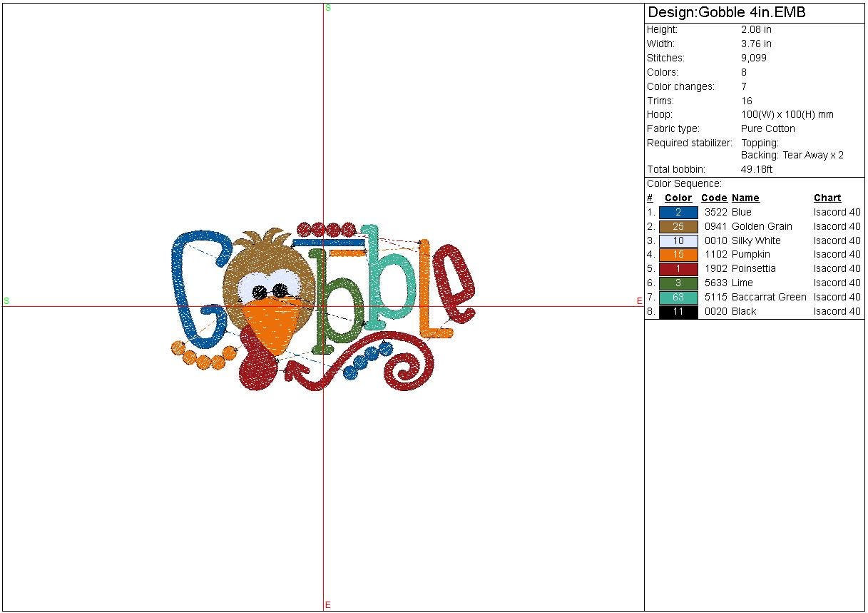The height and width of the screenshot is (613, 868).
Task: Click the underlined Color column header
Action: (x=678, y=198)
